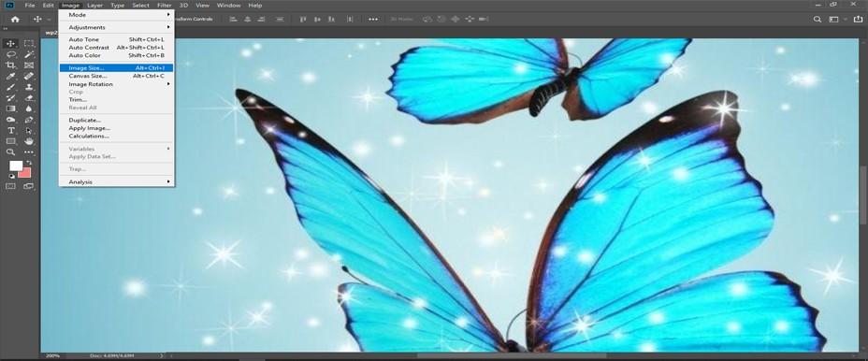Open the share image icon

pyautogui.click(x=858, y=20)
